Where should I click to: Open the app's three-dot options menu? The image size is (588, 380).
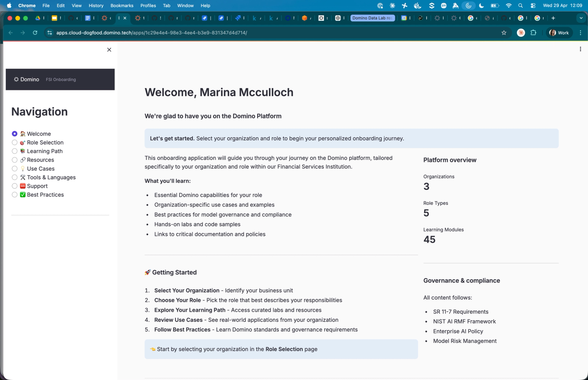coord(580,49)
